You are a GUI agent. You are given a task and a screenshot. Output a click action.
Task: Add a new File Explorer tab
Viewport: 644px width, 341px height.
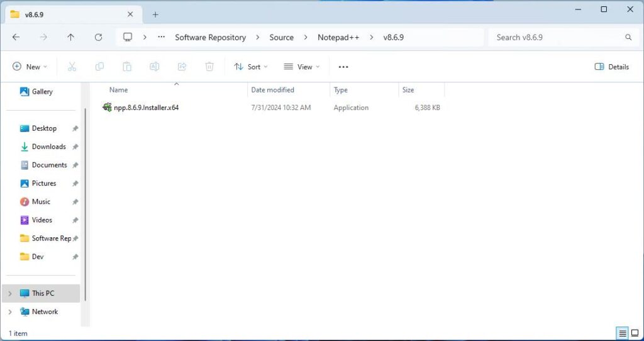point(155,15)
